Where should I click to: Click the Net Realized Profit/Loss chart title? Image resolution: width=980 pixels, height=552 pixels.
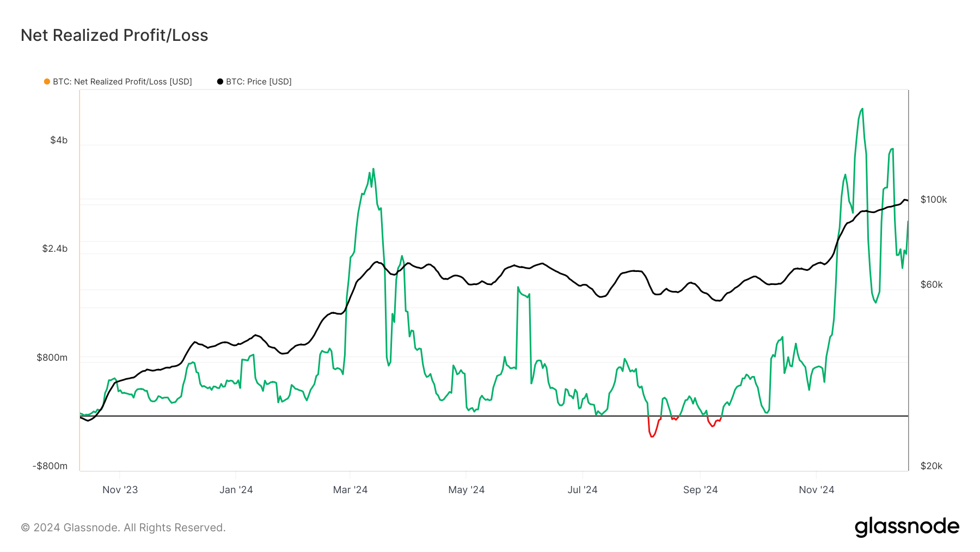(x=114, y=35)
